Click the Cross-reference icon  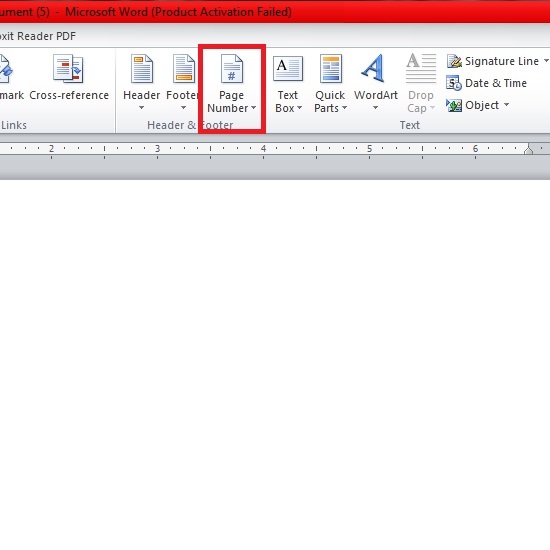(68, 68)
